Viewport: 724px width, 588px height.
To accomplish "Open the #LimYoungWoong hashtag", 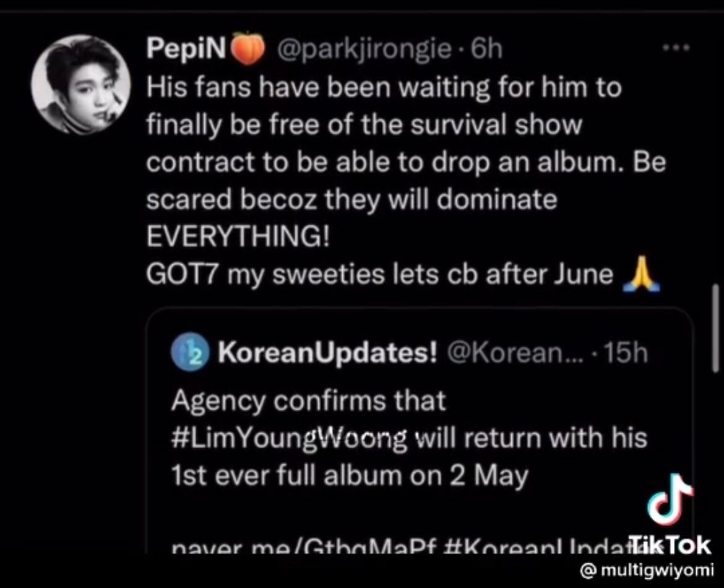I will click(290, 438).
